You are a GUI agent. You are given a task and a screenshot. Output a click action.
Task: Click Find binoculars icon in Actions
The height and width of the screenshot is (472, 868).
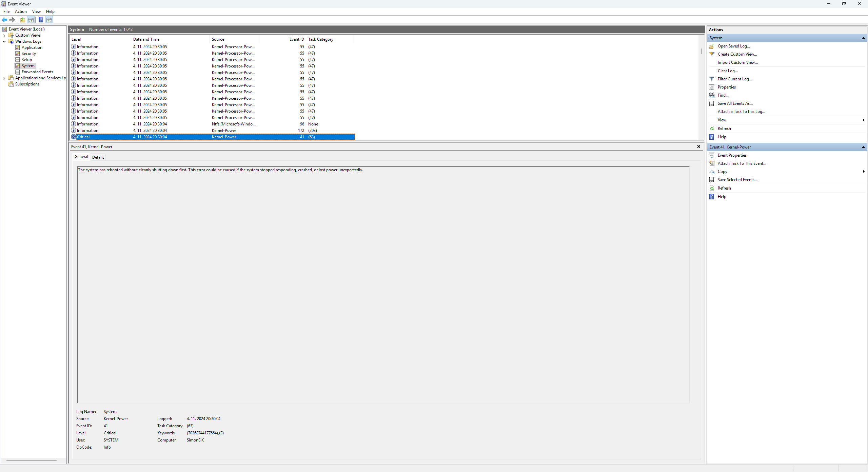tap(712, 95)
